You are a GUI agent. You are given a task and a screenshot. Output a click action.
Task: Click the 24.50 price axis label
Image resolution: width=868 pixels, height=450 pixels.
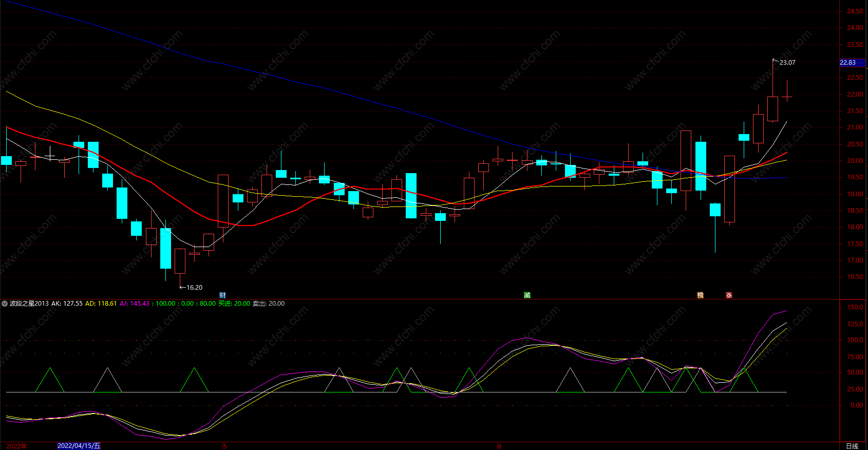855,11
